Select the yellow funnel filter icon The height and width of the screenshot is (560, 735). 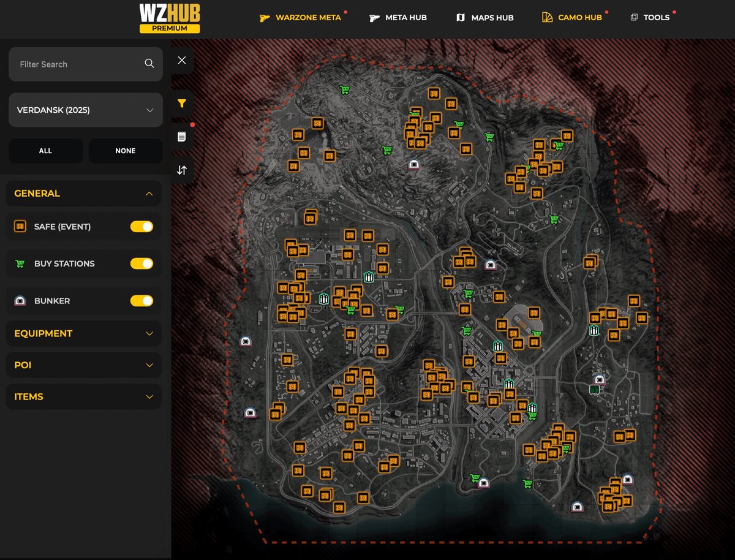pyautogui.click(x=182, y=104)
